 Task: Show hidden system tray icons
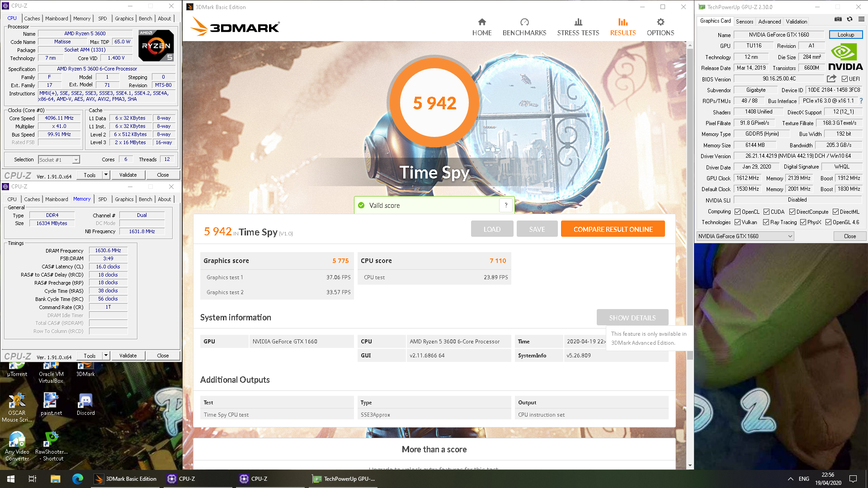[x=790, y=479]
